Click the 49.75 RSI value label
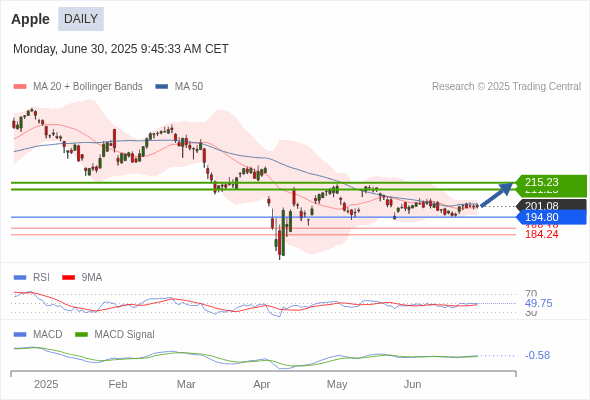590x400 pixels. pyautogui.click(x=539, y=303)
